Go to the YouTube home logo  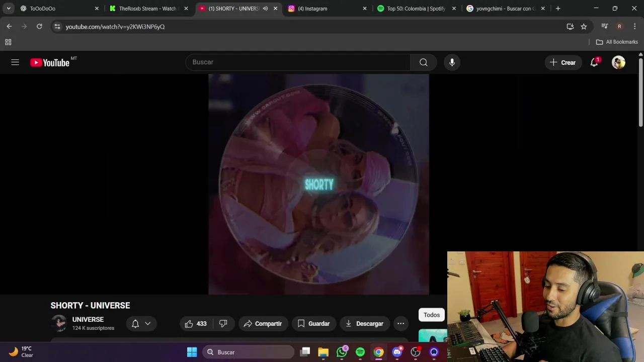point(50,62)
